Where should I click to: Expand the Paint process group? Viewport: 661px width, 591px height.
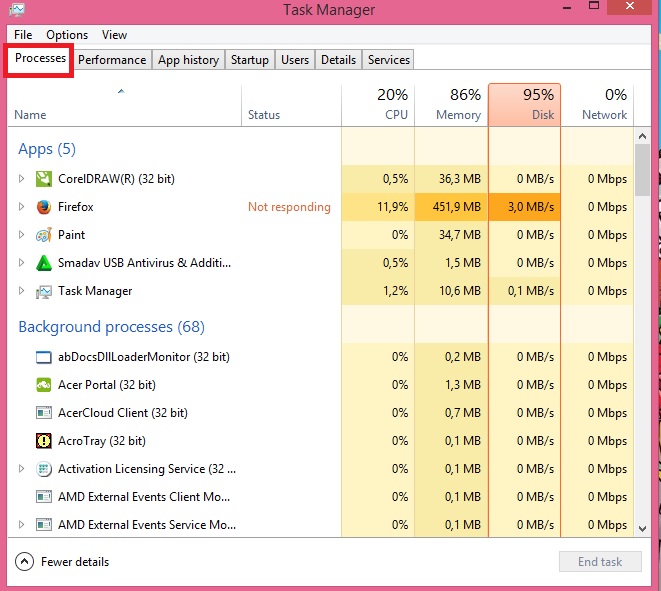(x=21, y=235)
